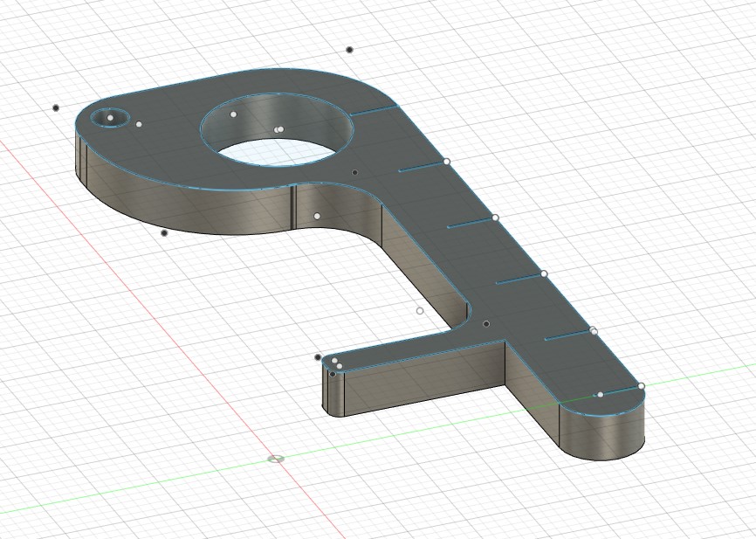
Task: Click the origin point where the axes cross
Action: (x=276, y=459)
